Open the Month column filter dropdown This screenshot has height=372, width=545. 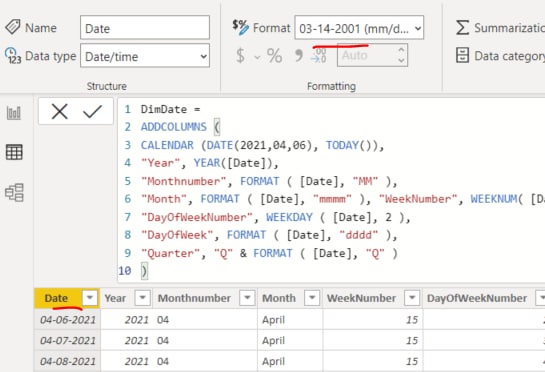tap(312, 298)
